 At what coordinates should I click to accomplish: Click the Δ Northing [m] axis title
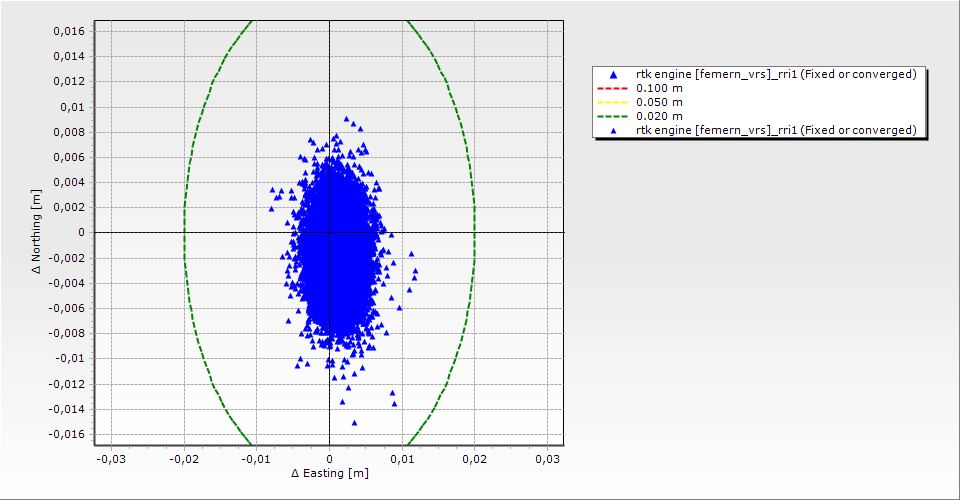(x=38, y=232)
